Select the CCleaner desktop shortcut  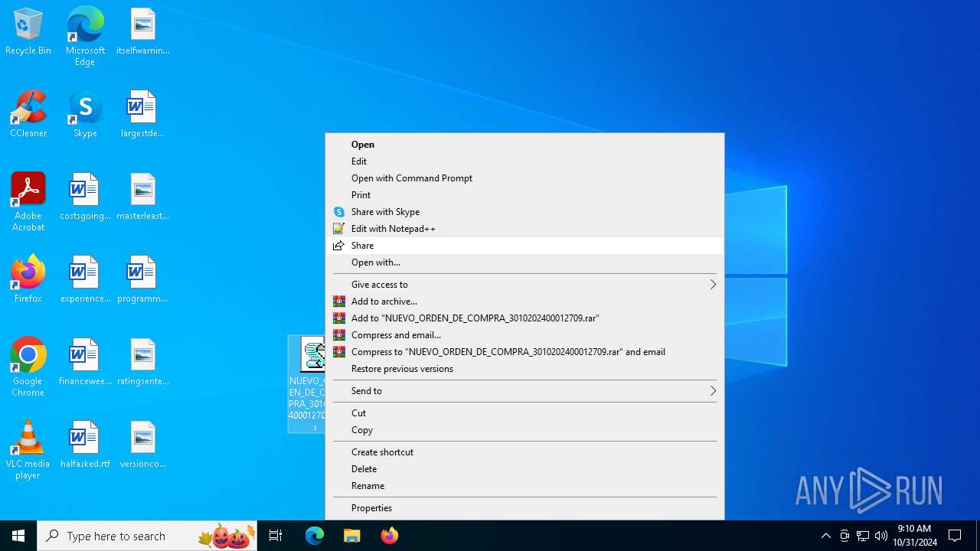pyautogui.click(x=28, y=115)
